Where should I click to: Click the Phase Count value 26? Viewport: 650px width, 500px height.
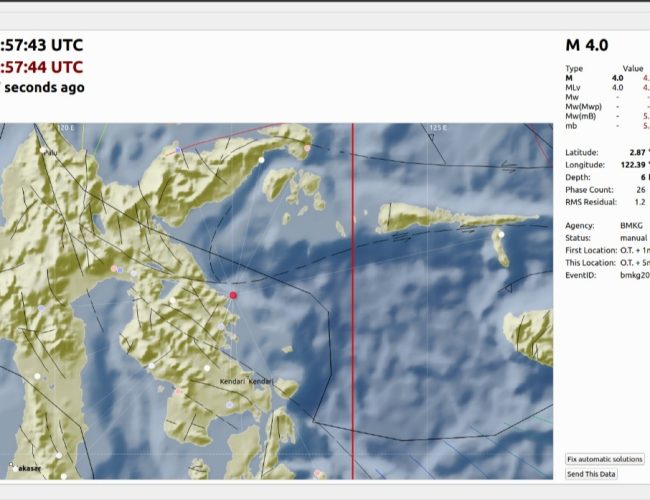(641, 189)
